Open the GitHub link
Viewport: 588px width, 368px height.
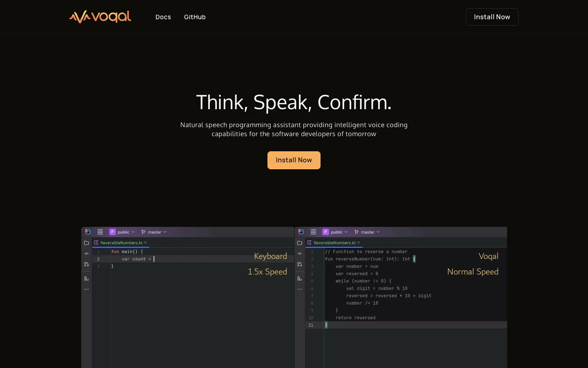[195, 17]
